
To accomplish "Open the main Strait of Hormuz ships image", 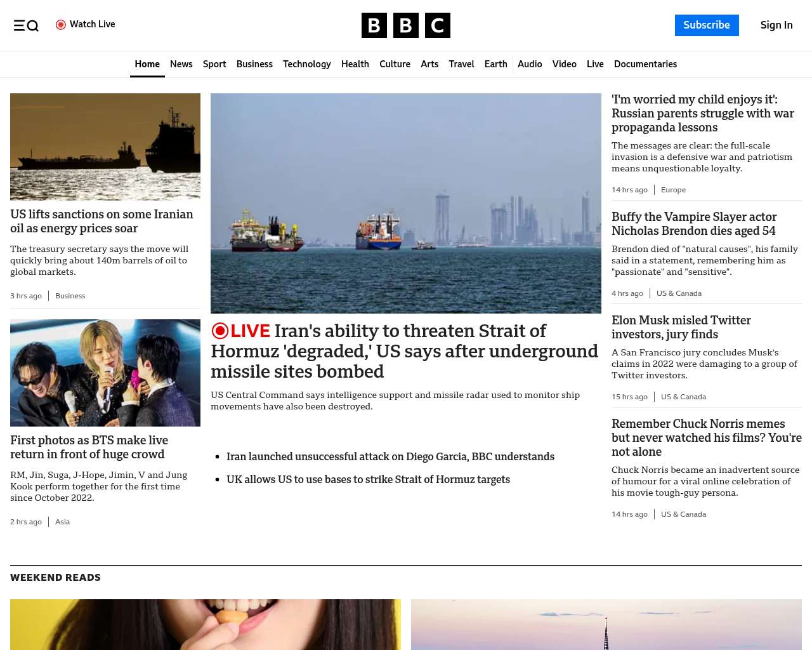I will coord(406,203).
